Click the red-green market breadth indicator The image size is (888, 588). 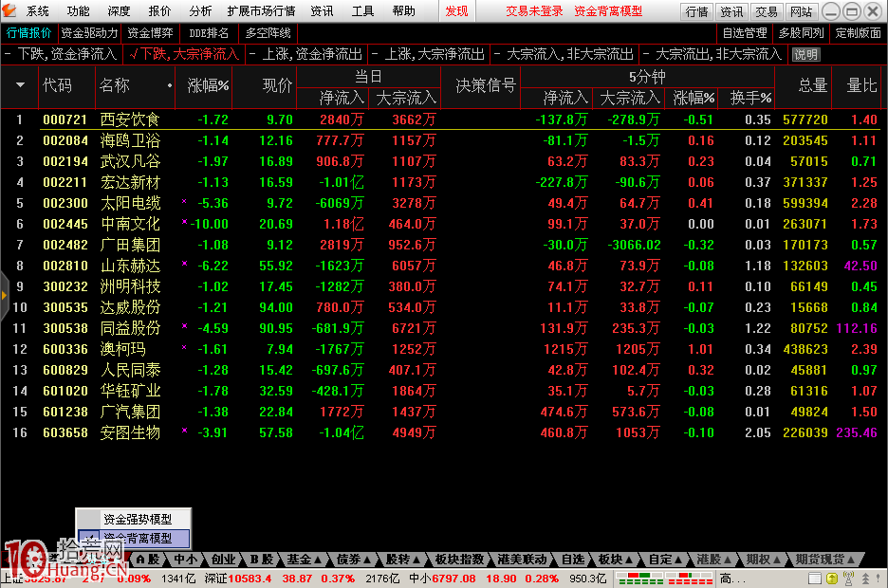coord(665,579)
